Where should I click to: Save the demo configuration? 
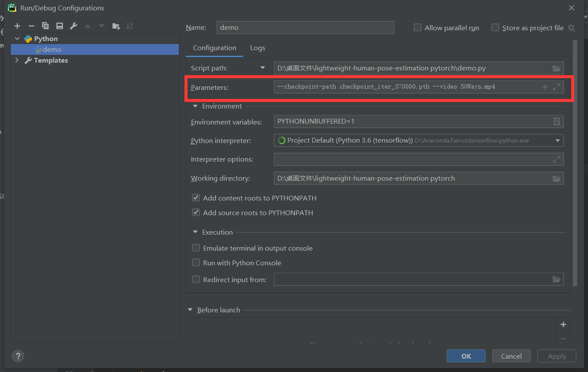[59, 26]
